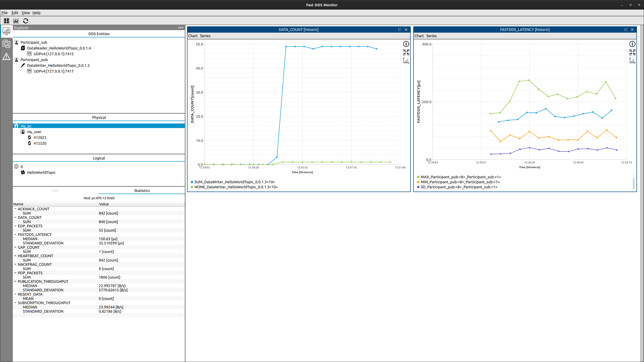This screenshot has height=362, width=644.
Task: Collapse the NACKFRAG_COUNT statistics row
Action: click(15, 264)
